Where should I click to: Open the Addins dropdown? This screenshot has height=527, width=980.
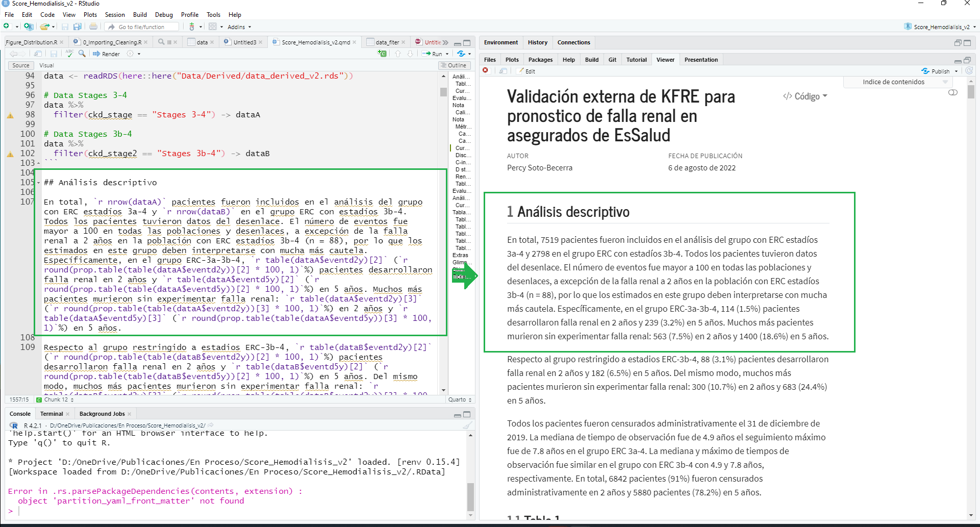(239, 27)
